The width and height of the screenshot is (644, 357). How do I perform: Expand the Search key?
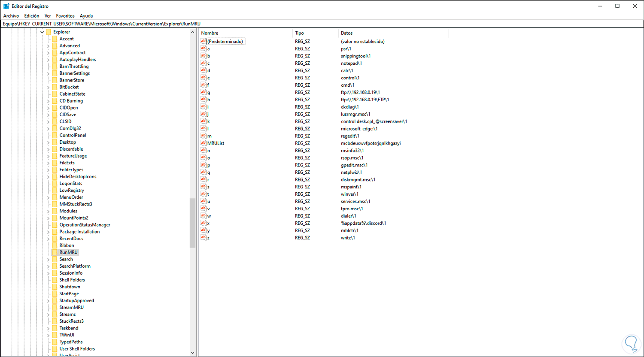[x=49, y=259]
